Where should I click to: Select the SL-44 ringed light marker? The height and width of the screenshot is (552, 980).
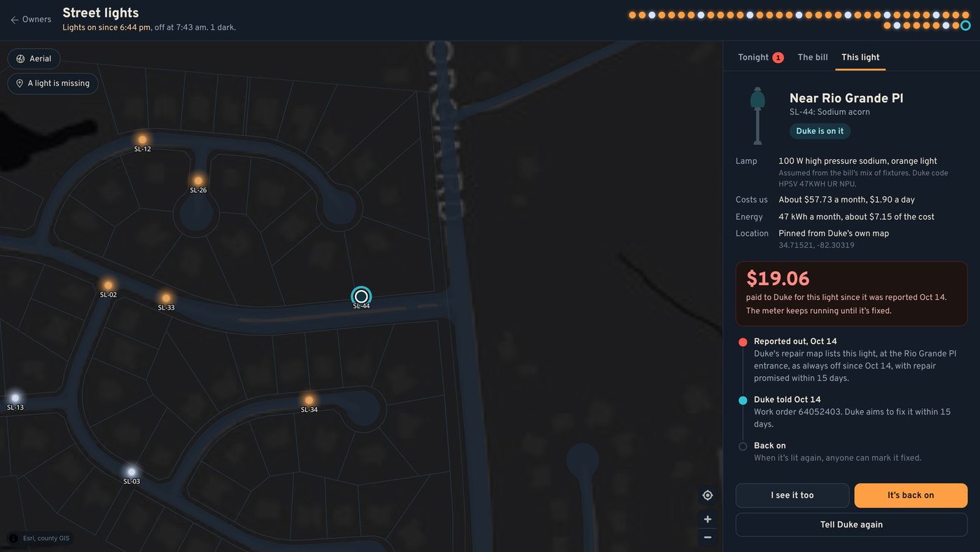pos(361,296)
